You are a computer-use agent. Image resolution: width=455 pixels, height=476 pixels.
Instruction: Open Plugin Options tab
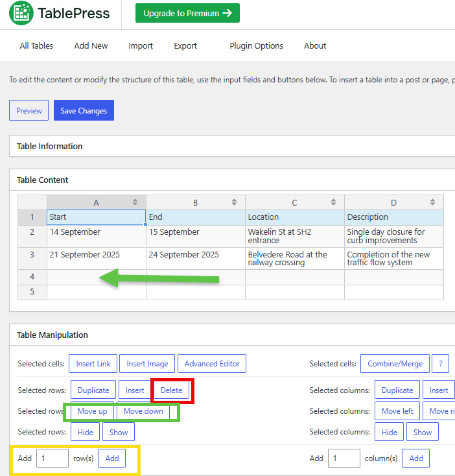256,46
